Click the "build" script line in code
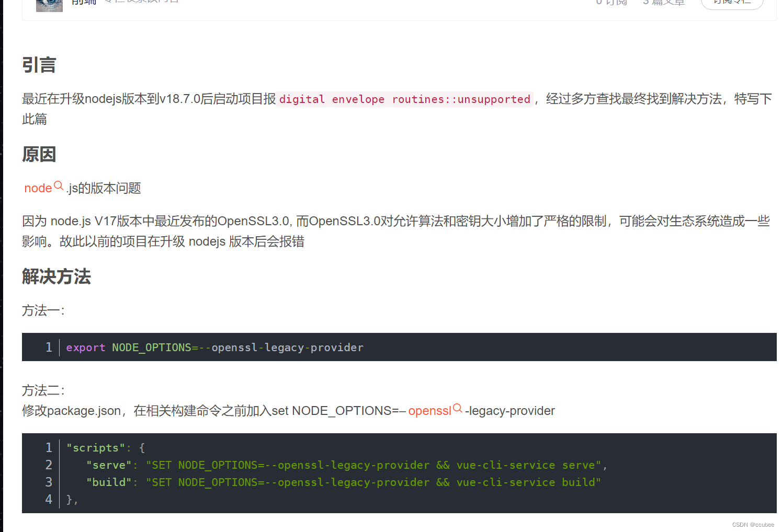Image resolution: width=782 pixels, height=532 pixels. 343,482
